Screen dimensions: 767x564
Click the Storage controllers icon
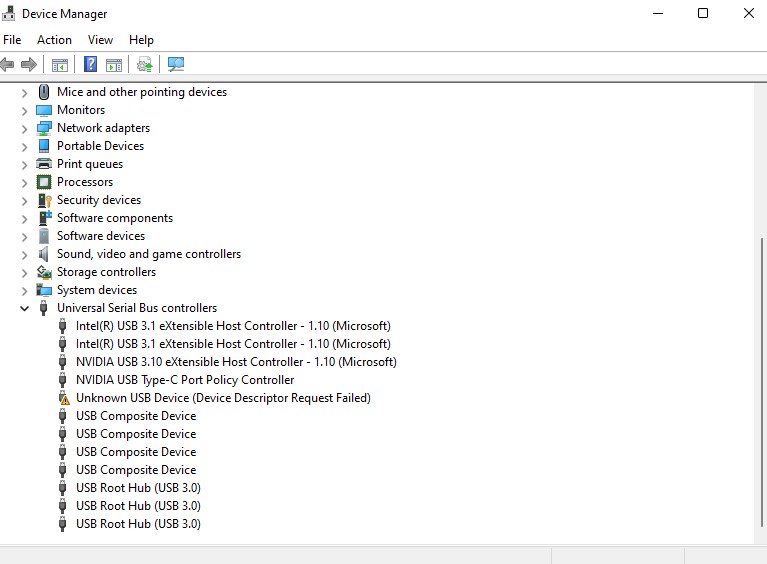tap(44, 272)
